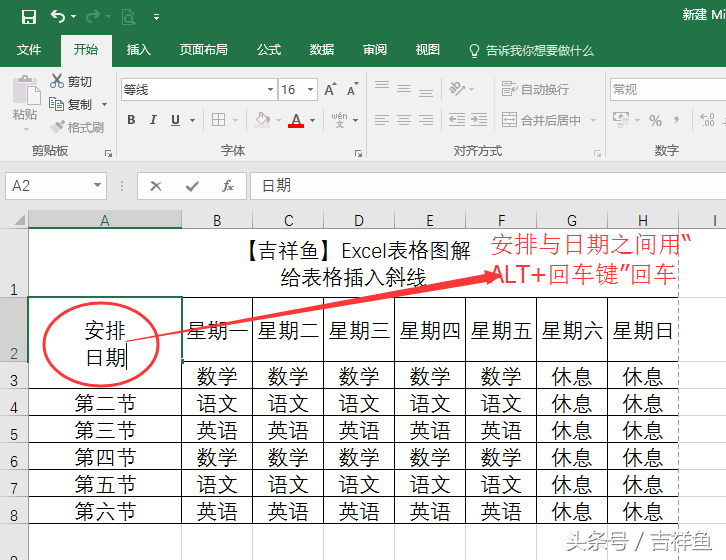The width and height of the screenshot is (726, 560).
Task: Toggle italic formatting I
Action: click(153, 120)
